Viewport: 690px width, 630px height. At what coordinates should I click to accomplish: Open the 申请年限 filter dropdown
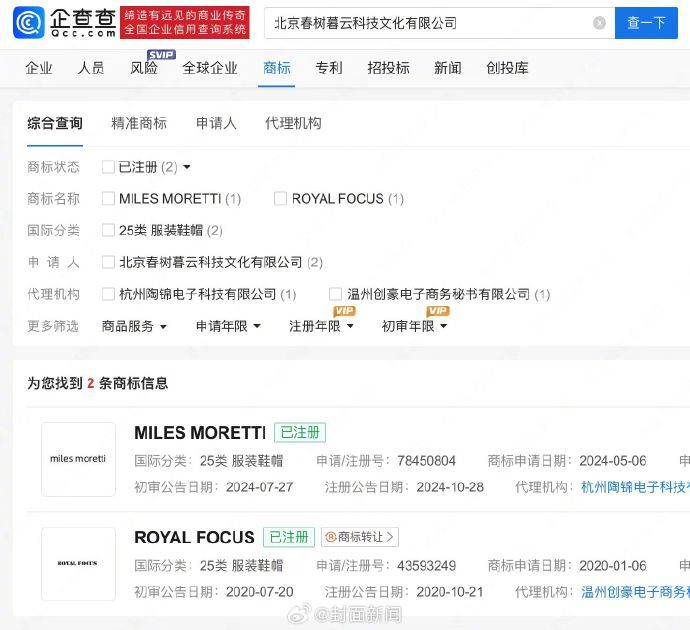(x=228, y=326)
